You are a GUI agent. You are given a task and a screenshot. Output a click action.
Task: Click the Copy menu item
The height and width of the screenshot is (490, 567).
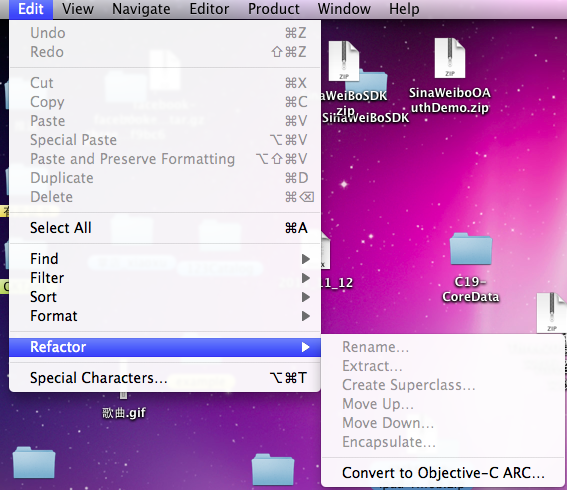[x=165, y=102]
